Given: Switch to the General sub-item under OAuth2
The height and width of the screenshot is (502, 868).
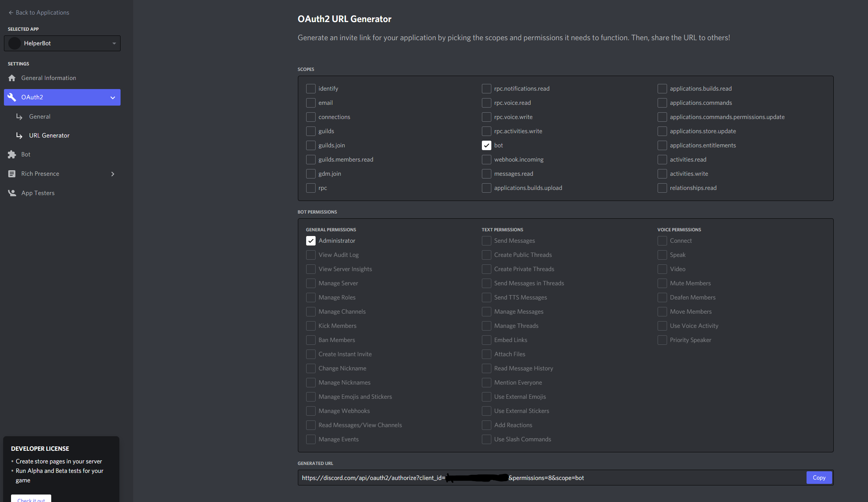Looking at the screenshot, I should click(x=39, y=116).
